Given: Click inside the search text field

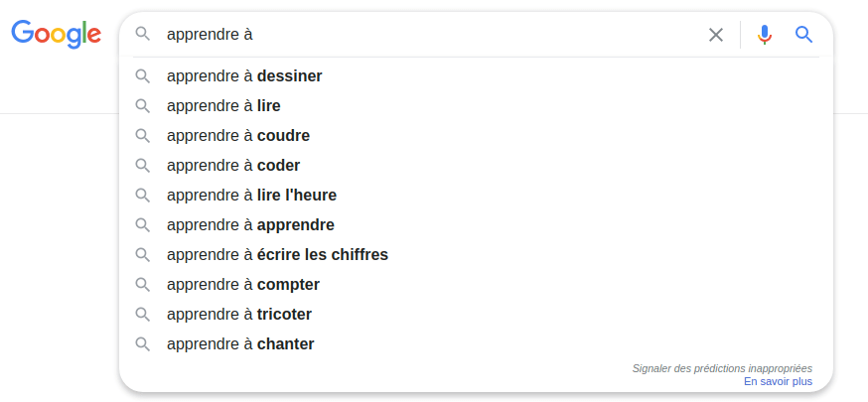Looking at the screenshot, I should pos(427,35).
